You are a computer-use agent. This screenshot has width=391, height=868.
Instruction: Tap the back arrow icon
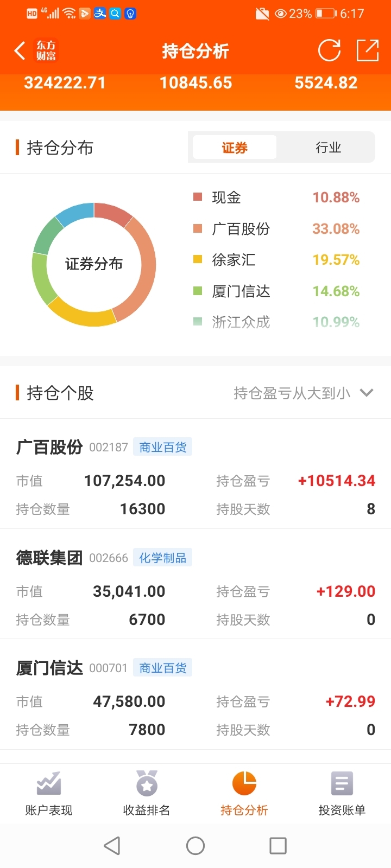[20, 51]
